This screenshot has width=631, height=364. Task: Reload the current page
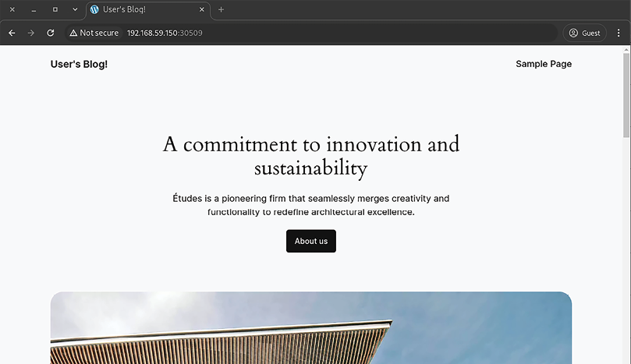pos(51,33)
